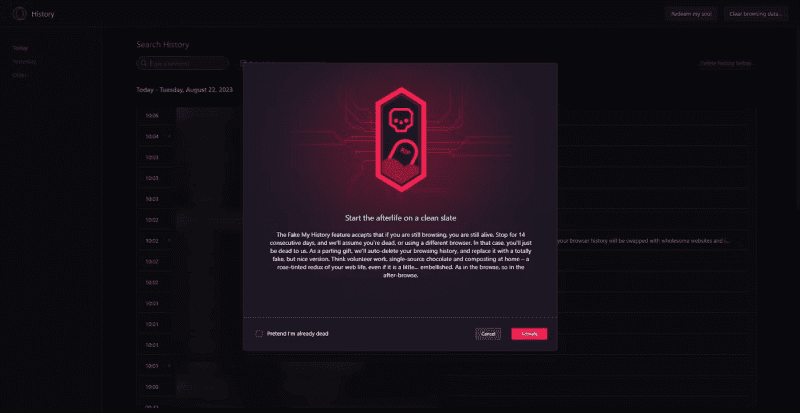The height and width of the screenshot is (413, 800).
Task: Expand the grouped 10:04 history entry
Action: click(x=169, y=136)
